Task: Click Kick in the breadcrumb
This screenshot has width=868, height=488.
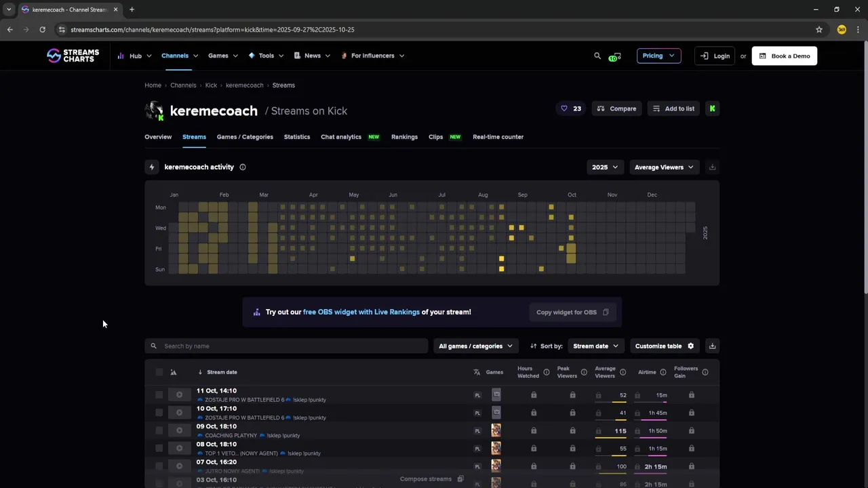Action: tap(211, 85)
